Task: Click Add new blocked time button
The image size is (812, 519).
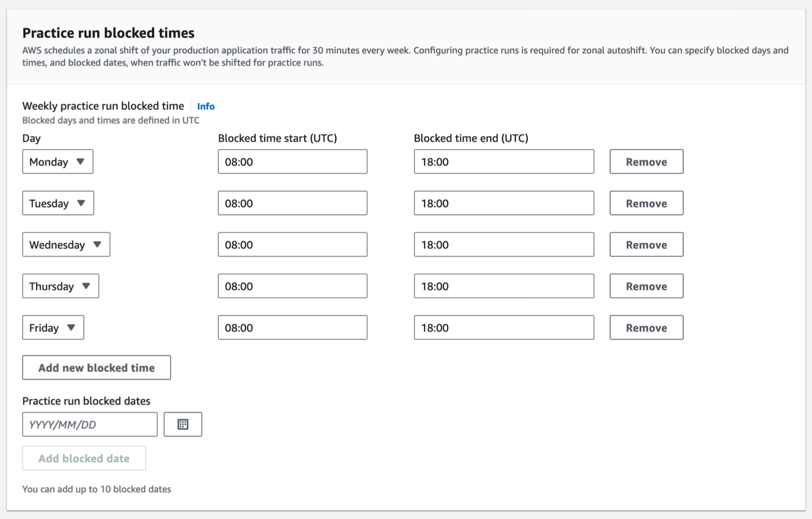Action: pos(96,367)
